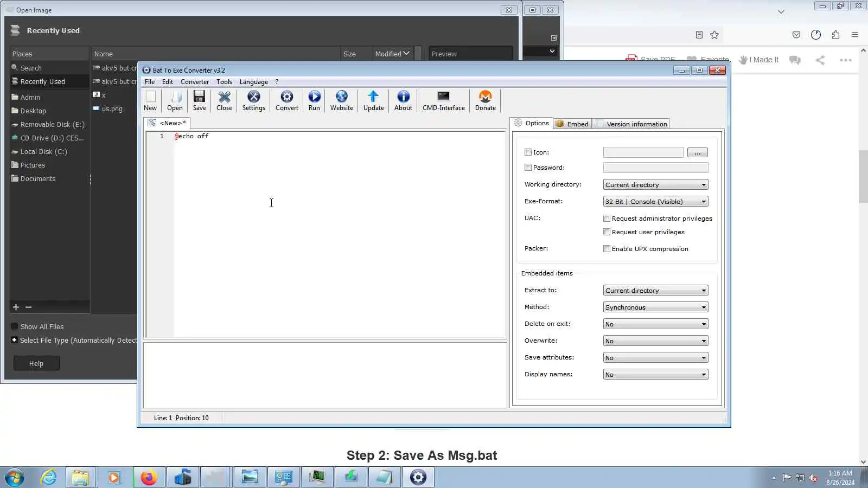Open the Working directory dropdown
This screenshot has height=488, width=868.
pyautogui.click(x=655, y=185)
